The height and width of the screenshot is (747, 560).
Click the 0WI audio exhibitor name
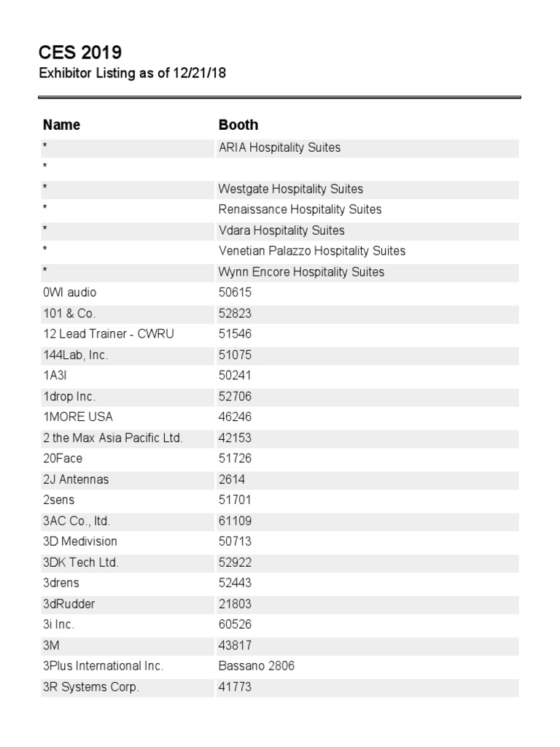pyautogui.click(x=69, y=293)
